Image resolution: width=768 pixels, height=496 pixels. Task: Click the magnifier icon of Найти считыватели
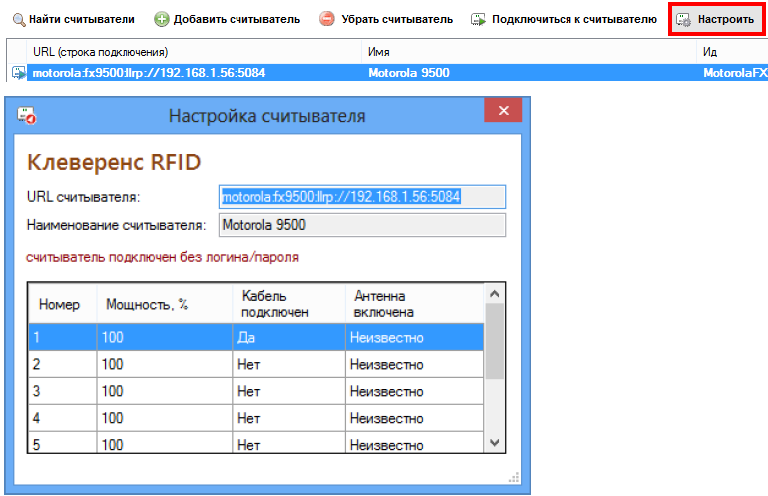coord(19,20)
